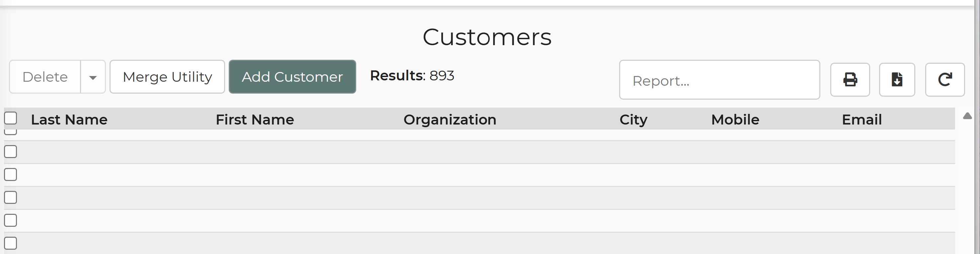
Task: Check the third fully visible row checkbox
Action: click(x=10, y=197)
